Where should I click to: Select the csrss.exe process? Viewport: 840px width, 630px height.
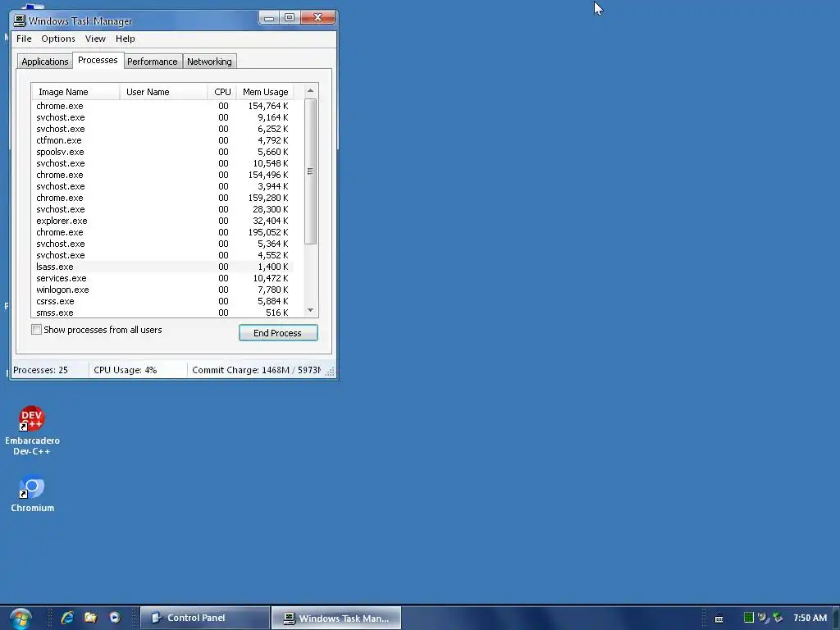162,302
